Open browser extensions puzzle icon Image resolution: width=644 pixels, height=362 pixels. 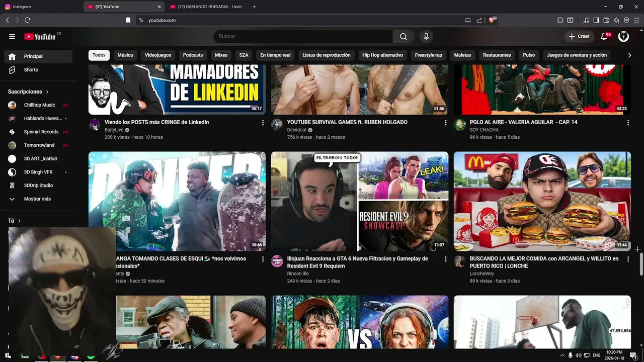(x=560, y=20)
